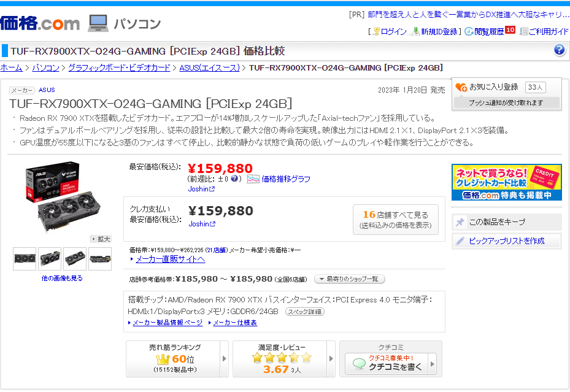The image size is (570, 392).
Task: Click the help icon next to 前週比
Action: tap(234, 179)
